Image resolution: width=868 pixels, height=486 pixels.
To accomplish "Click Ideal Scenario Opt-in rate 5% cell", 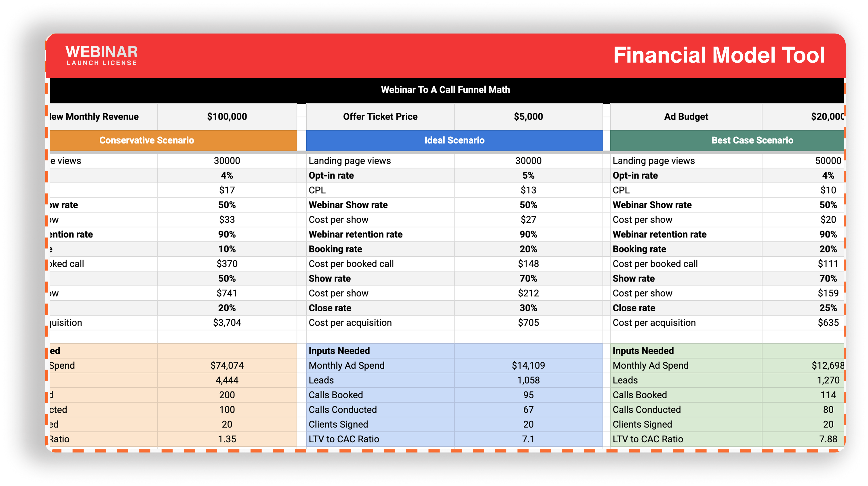I will (x=528, y=175).
